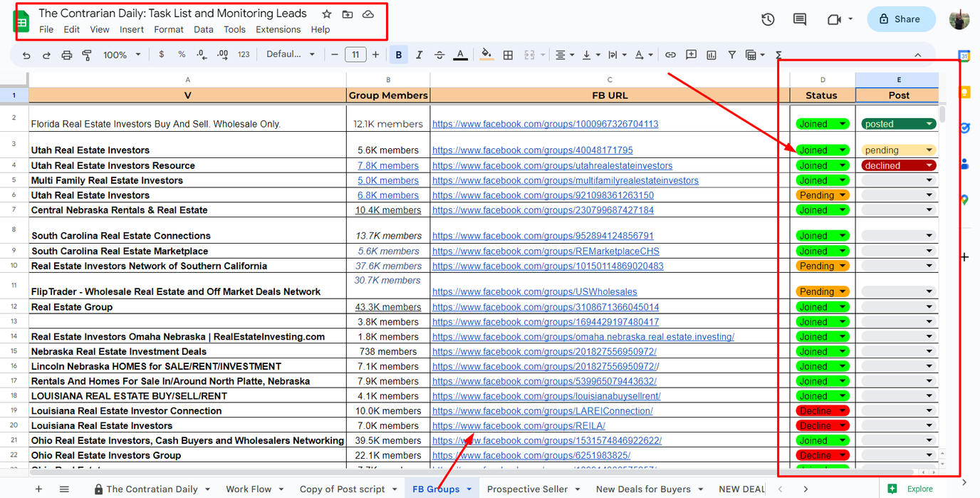Viewport: 980px width, 498px height.
Task: Click the Undo icon in the toolbar
Action: point(26,55)
